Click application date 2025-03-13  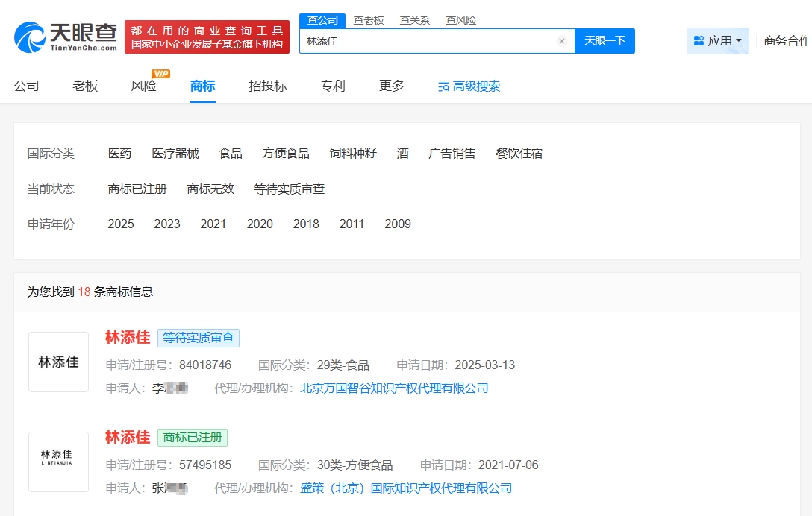pos(484,365)
